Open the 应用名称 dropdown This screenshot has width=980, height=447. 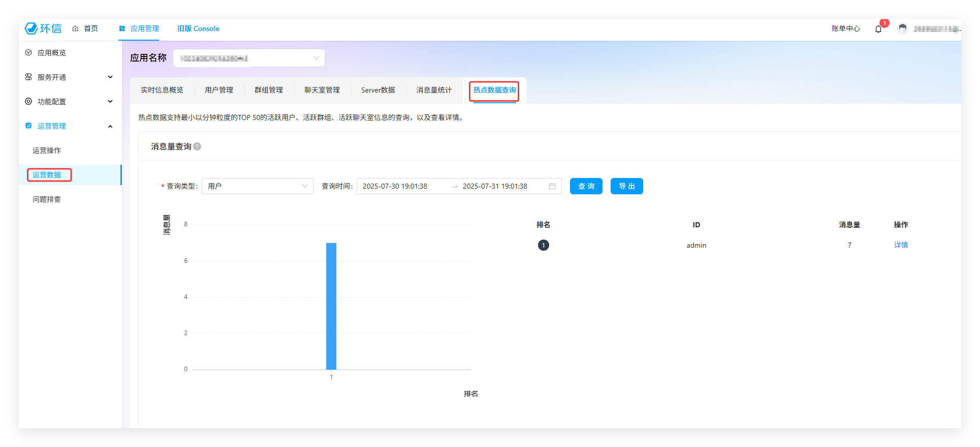[x=249, y=58]
